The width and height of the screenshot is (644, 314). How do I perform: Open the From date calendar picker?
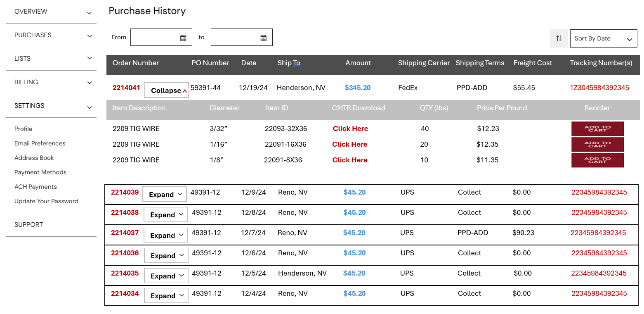click(183, 38)
